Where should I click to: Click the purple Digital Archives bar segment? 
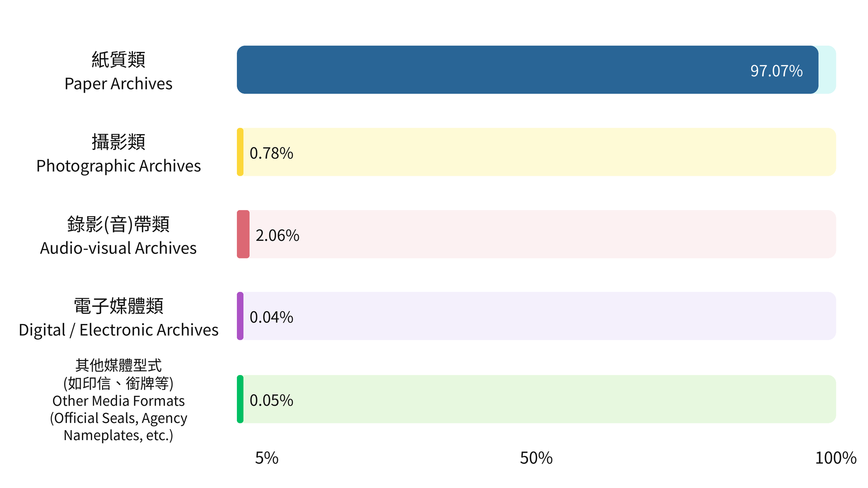[x=240, y=316]
